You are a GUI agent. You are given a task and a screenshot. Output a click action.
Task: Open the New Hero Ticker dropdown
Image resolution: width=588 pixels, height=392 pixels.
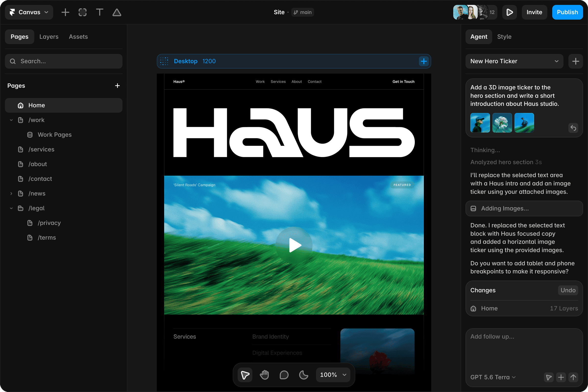pyautogui.click(x=514, y=61)
